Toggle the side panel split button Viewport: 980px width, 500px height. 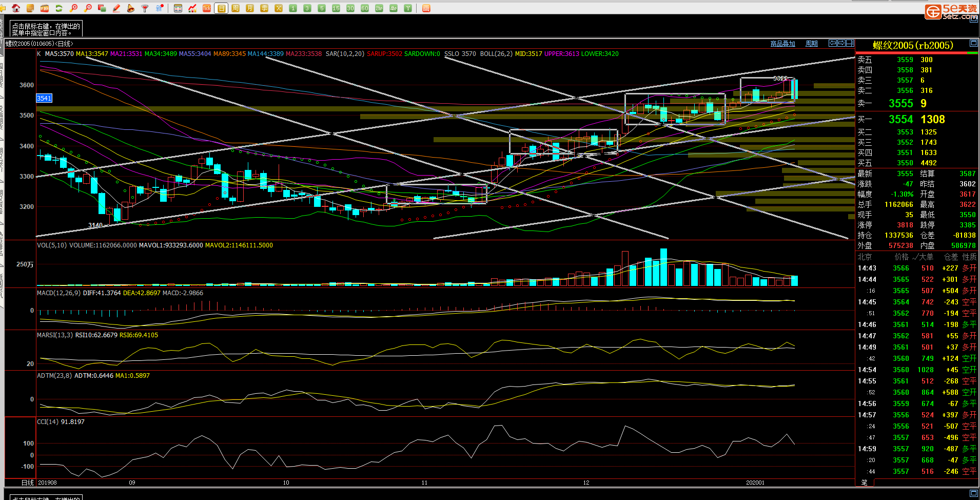point(850,43)
